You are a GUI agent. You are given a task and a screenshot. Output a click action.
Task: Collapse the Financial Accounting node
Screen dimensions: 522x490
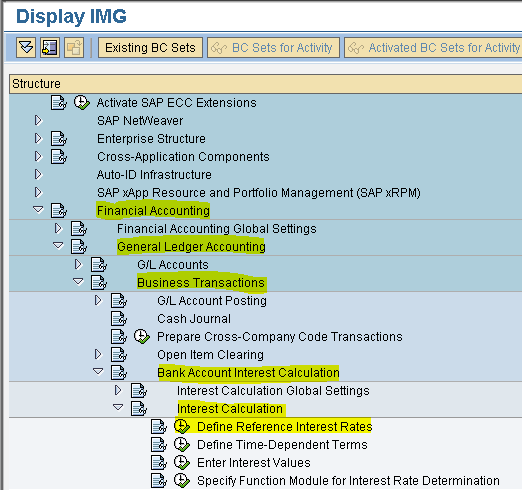click(38, 210)
